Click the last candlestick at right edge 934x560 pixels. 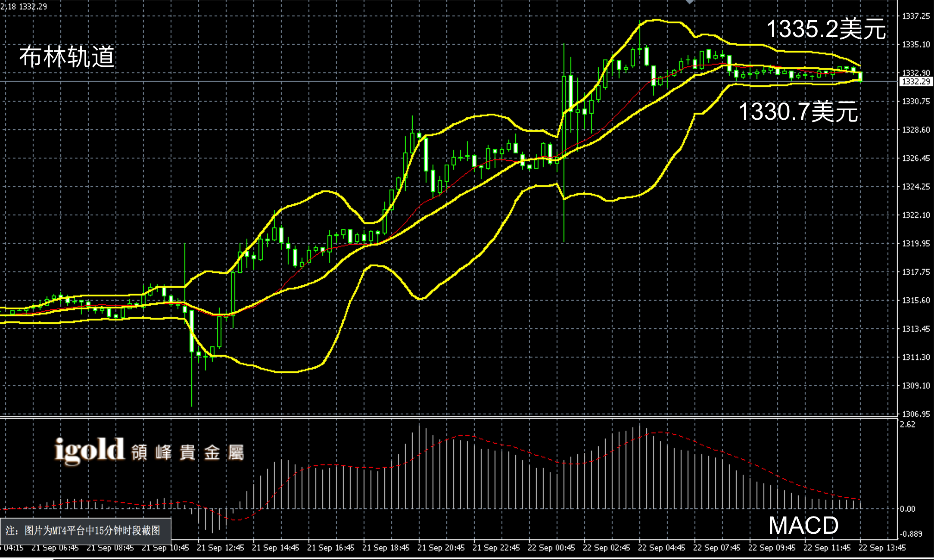pyautogui.click(x=860, y=77)
